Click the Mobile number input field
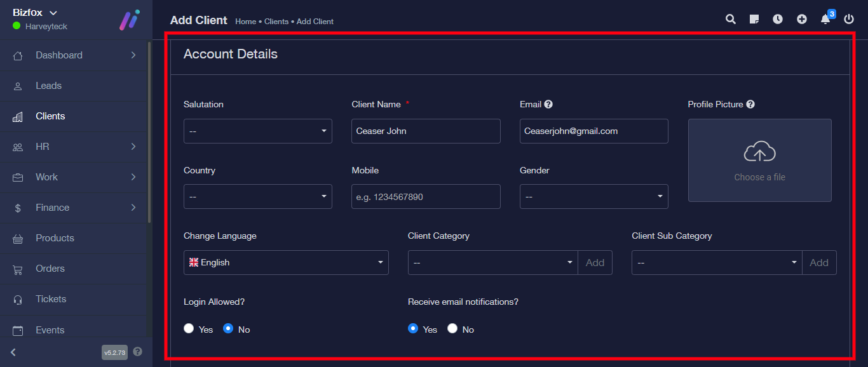Viewport: 868px width, 367px height. coord(426,197)
